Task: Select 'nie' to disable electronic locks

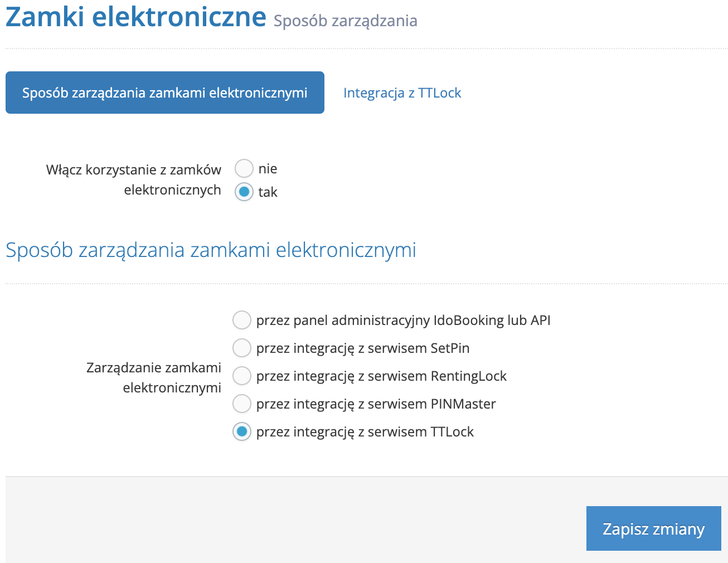Action: pos(244,168)
